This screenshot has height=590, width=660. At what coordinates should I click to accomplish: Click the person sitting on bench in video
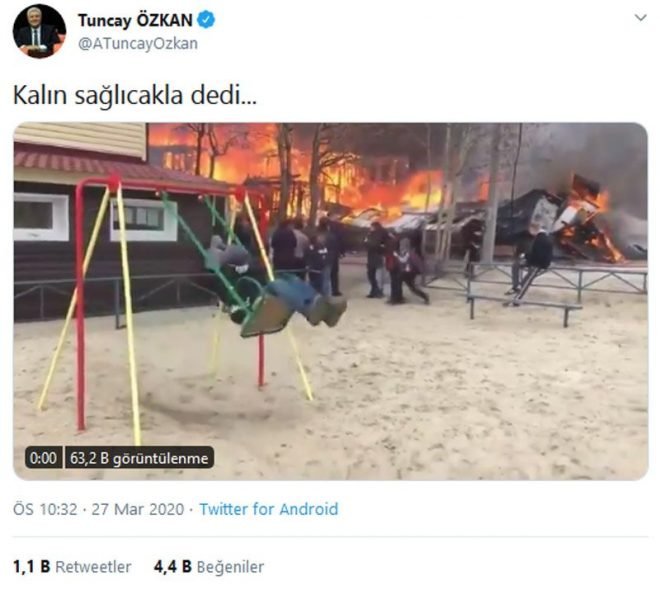pos(532,265)
